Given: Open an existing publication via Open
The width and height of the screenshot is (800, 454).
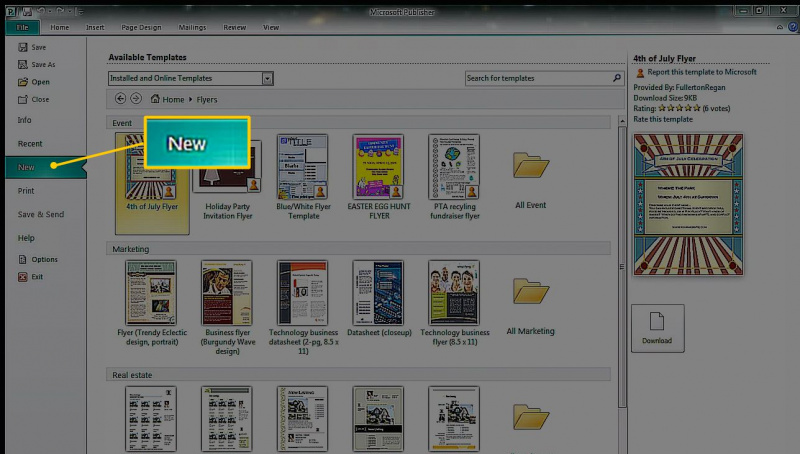Looking at the screenshot, I should pos(34,82).
